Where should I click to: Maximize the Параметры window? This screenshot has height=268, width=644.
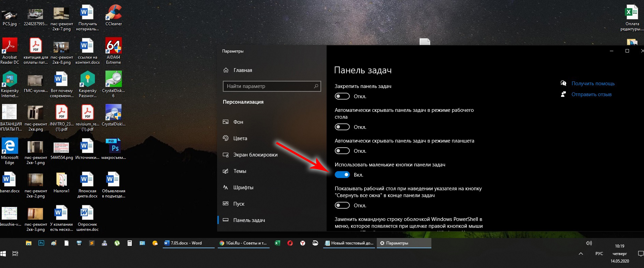coord(627,51)
